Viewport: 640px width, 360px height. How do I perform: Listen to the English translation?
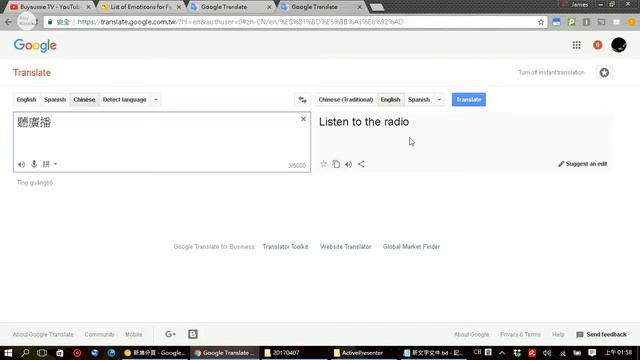pyautogui.click(x=348, y=164)
